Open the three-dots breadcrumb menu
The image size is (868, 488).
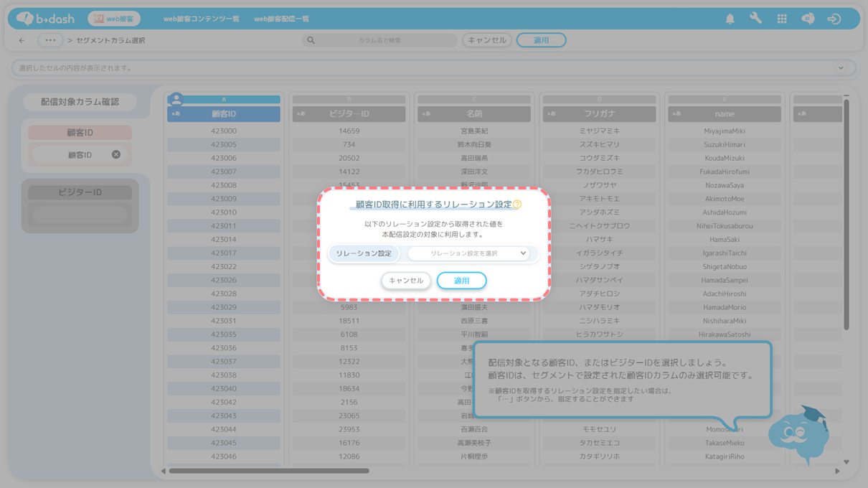49,41
